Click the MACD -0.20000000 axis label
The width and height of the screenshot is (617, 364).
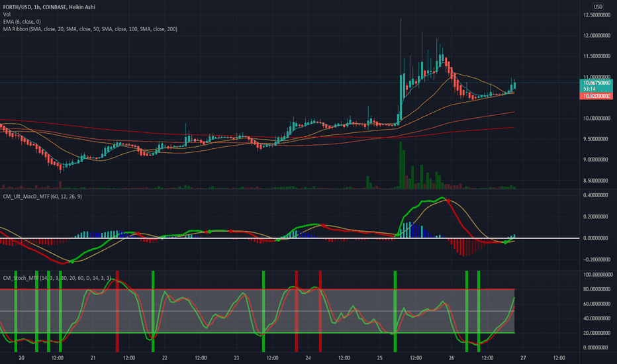click(x=597, y=259)
